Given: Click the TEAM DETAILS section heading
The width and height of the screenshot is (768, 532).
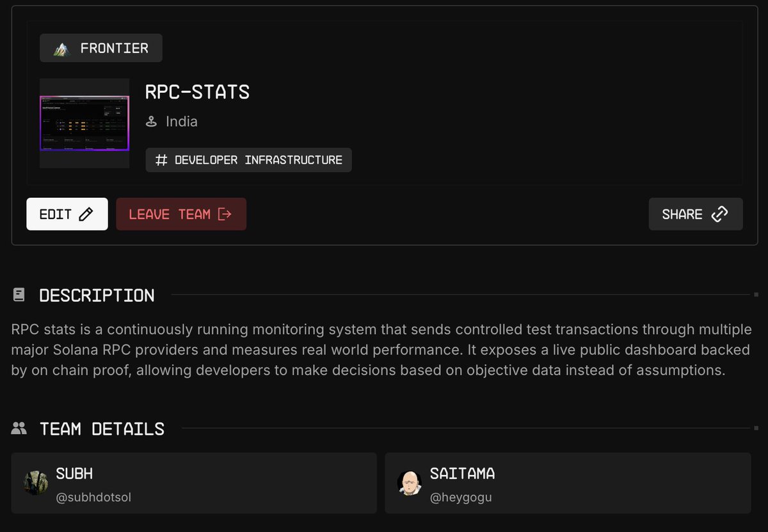Looking at the screenshot, I should tap(102, 428).
